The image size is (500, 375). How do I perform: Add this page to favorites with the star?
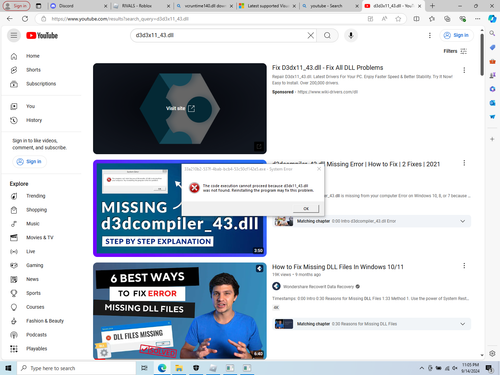point(398,19)
